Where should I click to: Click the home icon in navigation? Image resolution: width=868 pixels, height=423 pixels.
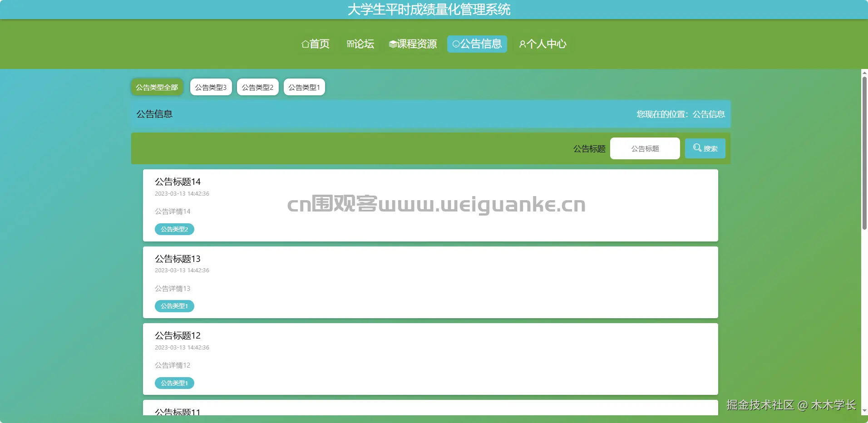point(305,44)
